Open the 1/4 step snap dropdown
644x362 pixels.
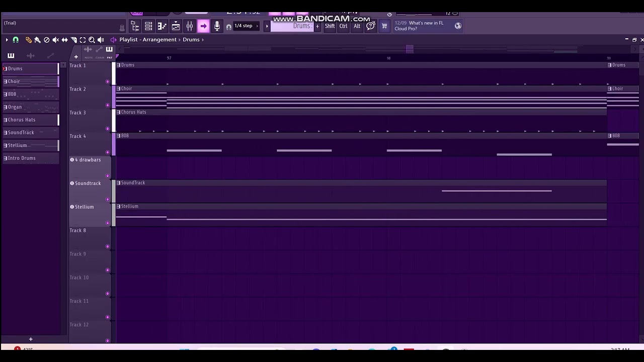[247, 26]
